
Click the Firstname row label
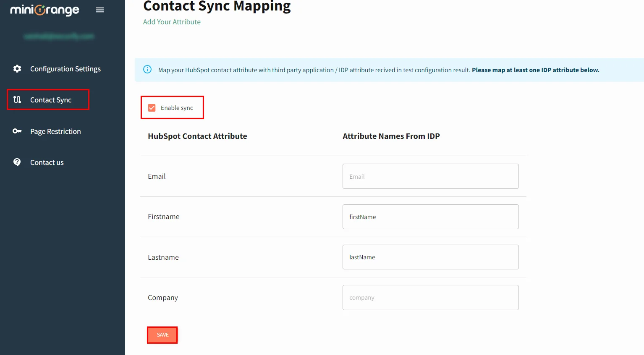tap(163, 217)
